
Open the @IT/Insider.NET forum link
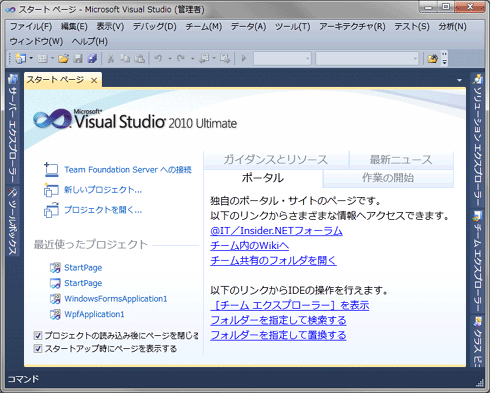point(276,231)
